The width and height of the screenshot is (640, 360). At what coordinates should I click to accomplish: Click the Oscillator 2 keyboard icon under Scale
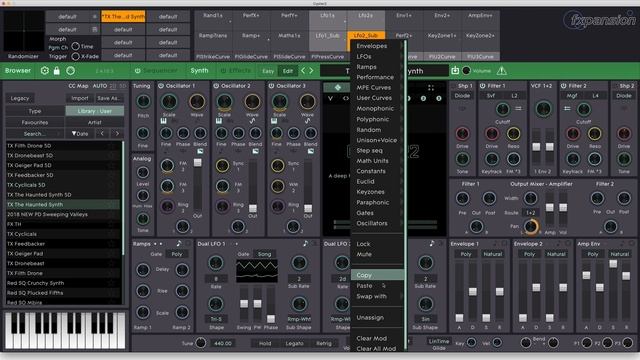tap(218, 121)
